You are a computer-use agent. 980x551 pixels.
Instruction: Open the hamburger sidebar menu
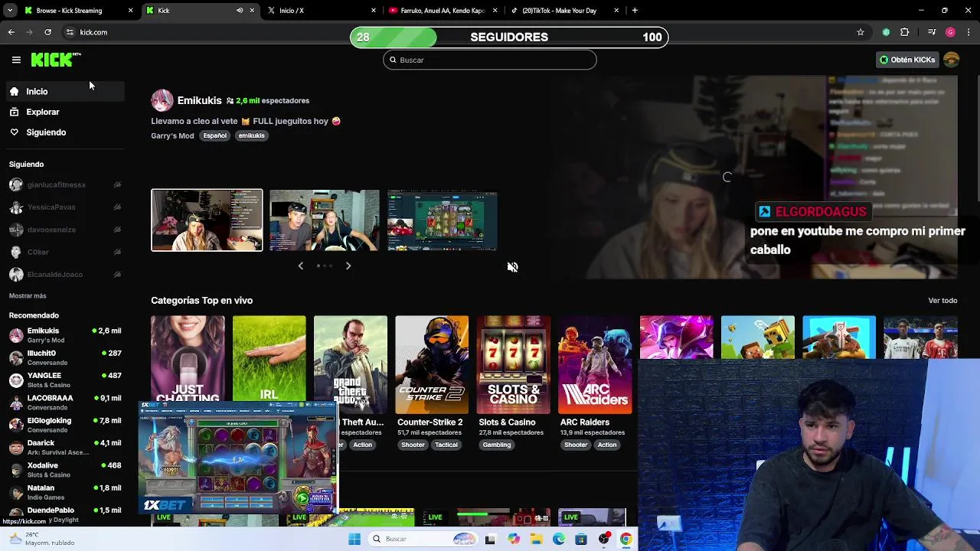[16, 60]
